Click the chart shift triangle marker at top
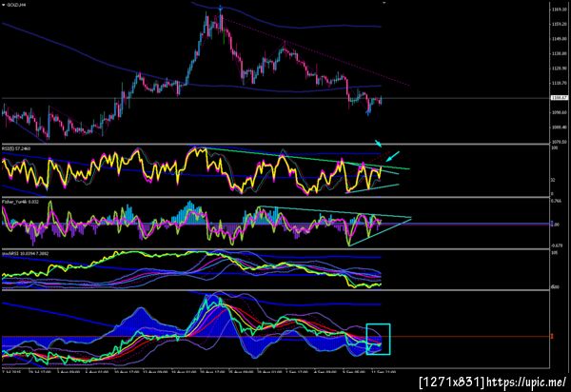This screenshot has height=392, width=571. click(x=384, y=3)
